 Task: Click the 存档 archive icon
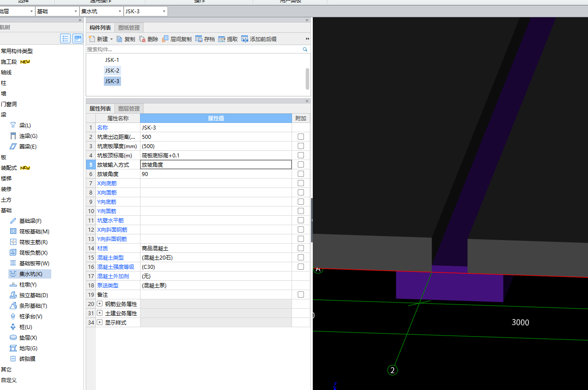pyautogui.click(x=199, y=39)
